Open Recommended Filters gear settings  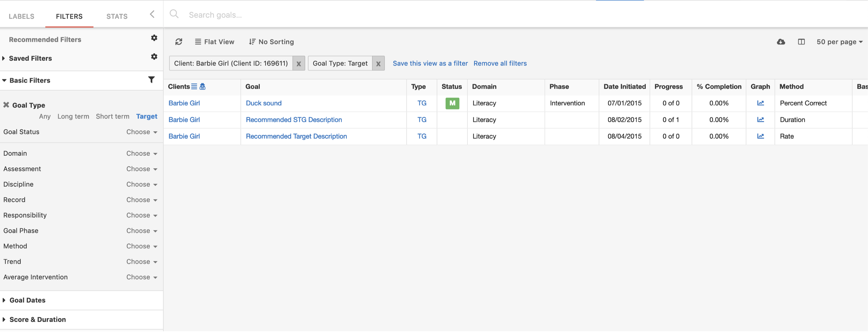154,38
